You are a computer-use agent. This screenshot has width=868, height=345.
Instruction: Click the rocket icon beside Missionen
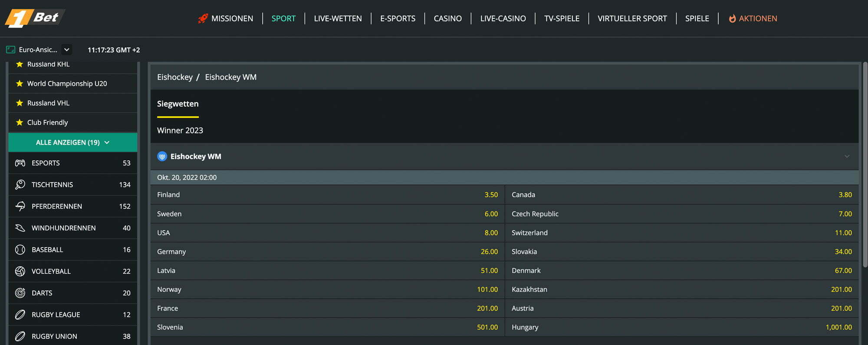[203, 18]
